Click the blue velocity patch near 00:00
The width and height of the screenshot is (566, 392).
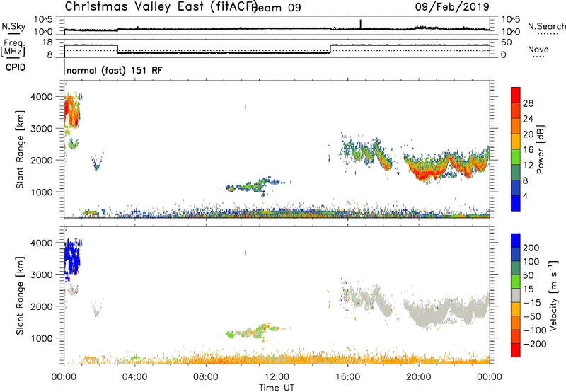point(72,257)
